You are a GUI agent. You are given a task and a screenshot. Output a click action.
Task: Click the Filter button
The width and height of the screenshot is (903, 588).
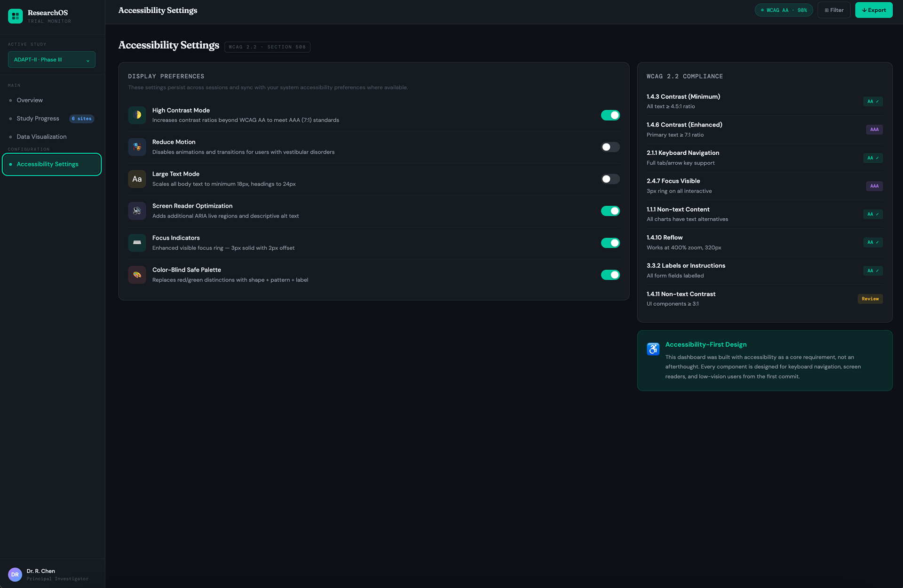click(x=834, y=10)
